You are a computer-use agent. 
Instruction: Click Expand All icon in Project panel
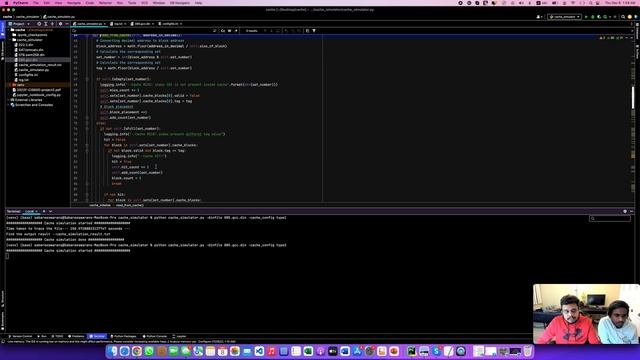pos(45,24)
